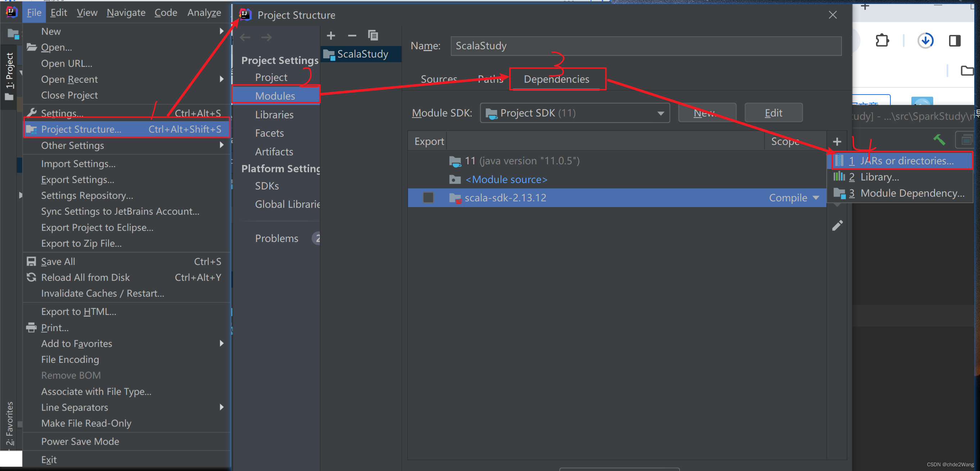Viewport: 980px width, 471px height.
Task: Click the project folder icon in left toolbar
Action: (13, 34)
